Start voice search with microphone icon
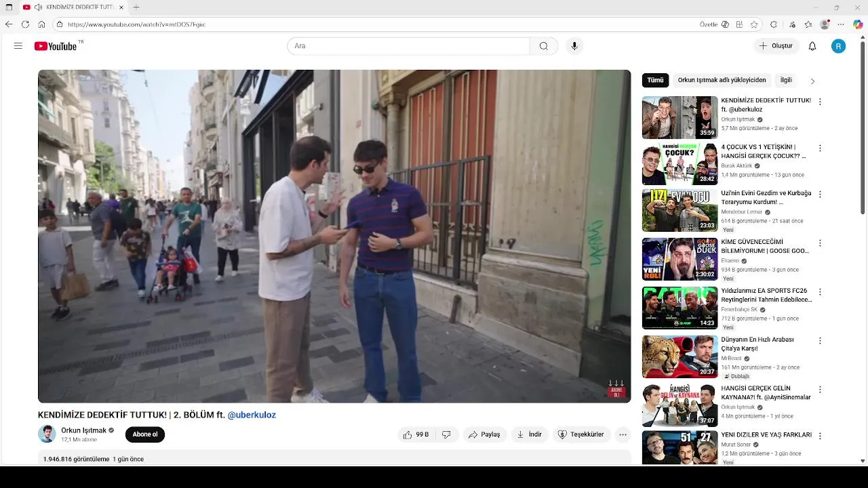 click(574, 46)
